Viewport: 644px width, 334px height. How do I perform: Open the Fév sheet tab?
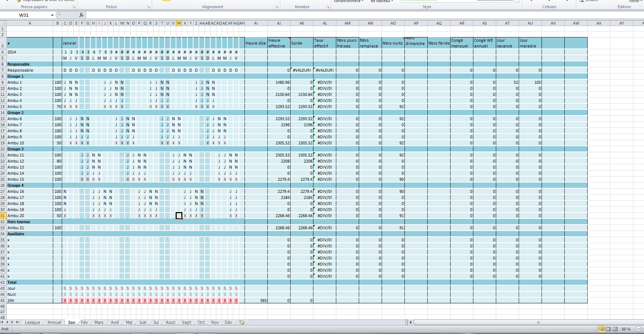(84, 322)
